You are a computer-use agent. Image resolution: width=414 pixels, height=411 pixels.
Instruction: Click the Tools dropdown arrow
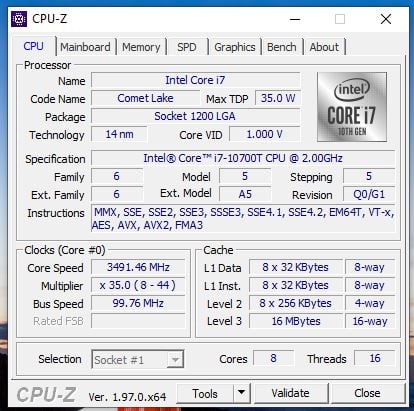tap(242, 393)
